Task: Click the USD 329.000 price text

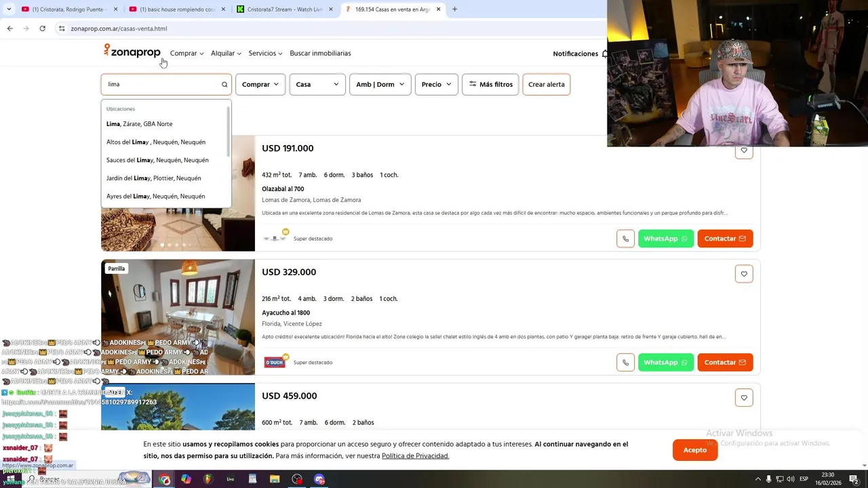Action: [x=289, y=272]
